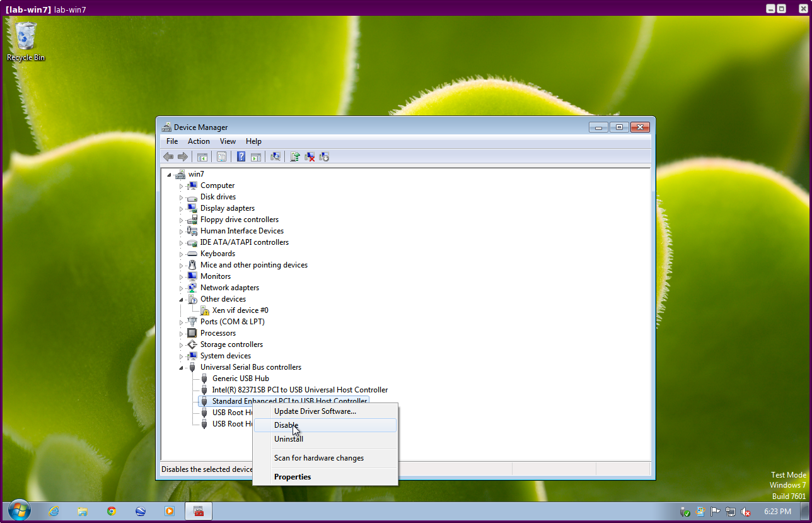Image resolution: width=812 pixels, height=523 pixels.
Task: Open the Action menu
Action: [x=198, y=141]
